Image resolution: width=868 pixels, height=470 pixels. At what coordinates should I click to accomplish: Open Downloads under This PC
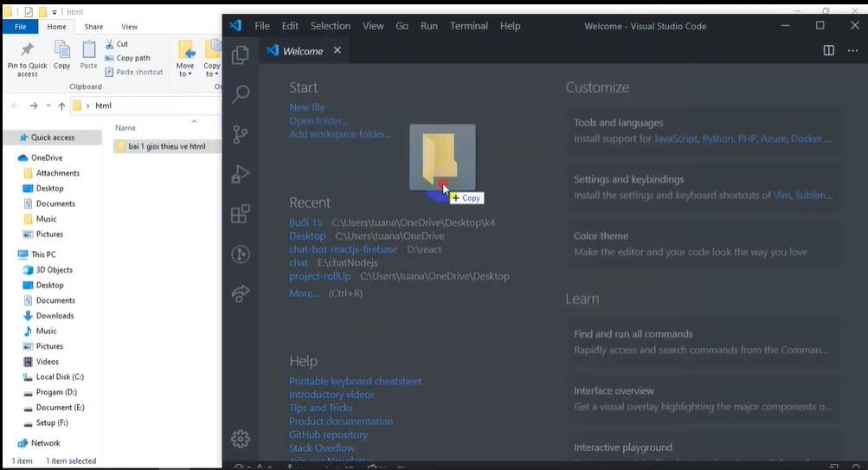click(x=55, y=316)
